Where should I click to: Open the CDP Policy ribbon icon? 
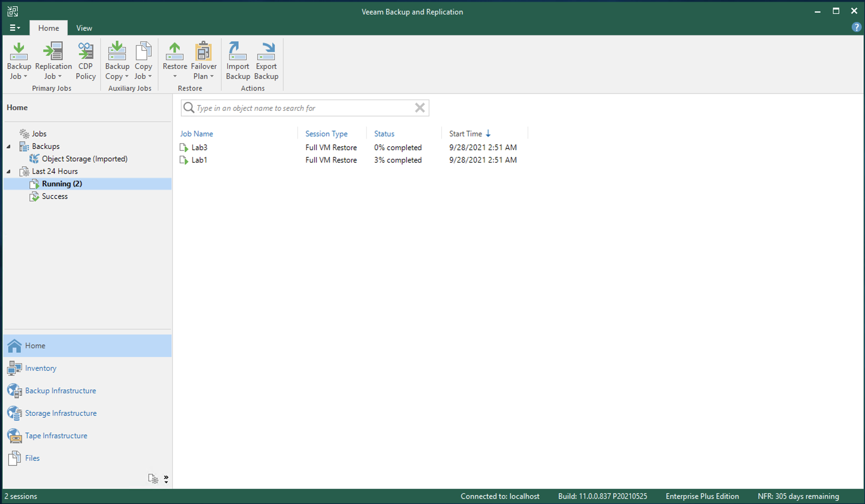(x=85, y=51)
